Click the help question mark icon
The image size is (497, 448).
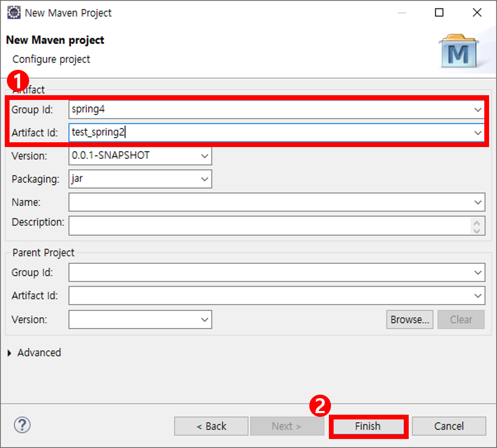22,425
